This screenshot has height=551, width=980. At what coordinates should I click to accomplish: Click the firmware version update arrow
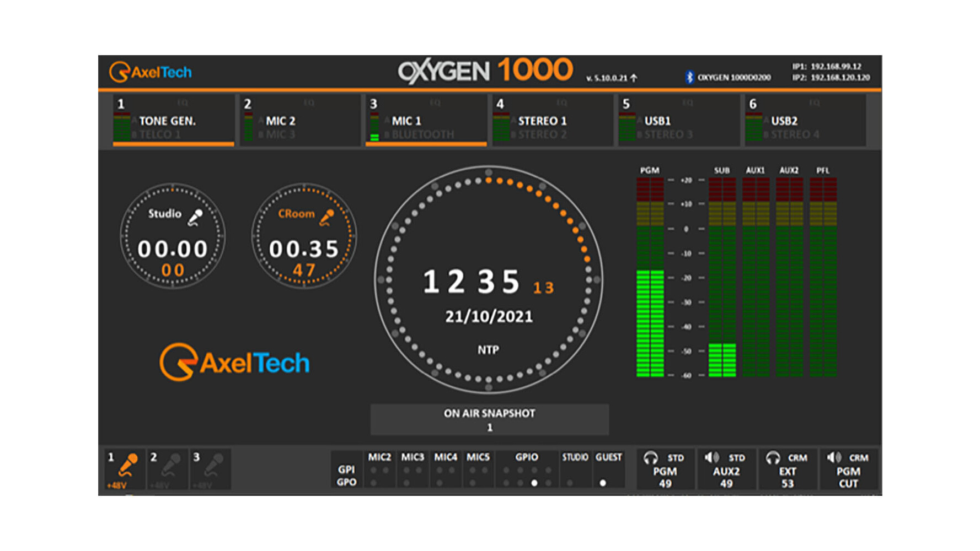coord(634,78)
